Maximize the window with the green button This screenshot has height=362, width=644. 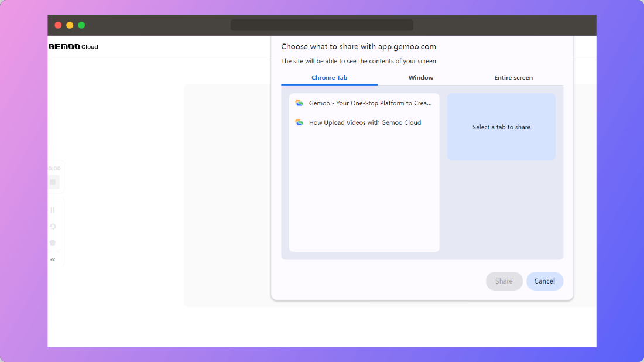pyautogui.click(x=81, y=25)
